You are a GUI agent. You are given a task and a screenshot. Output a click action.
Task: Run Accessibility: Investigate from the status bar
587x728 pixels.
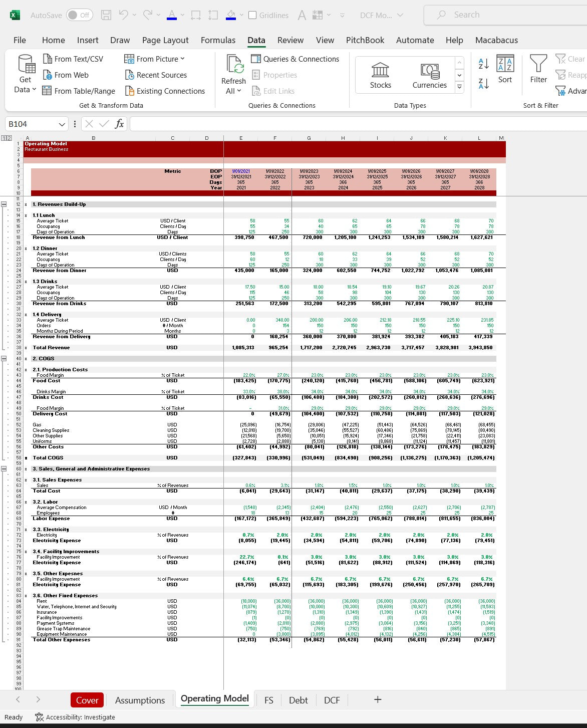click(74, 717)
